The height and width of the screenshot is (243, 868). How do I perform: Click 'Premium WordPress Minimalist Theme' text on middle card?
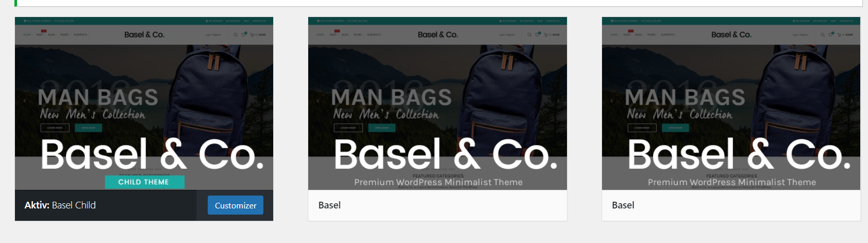[x=438, y=182]
